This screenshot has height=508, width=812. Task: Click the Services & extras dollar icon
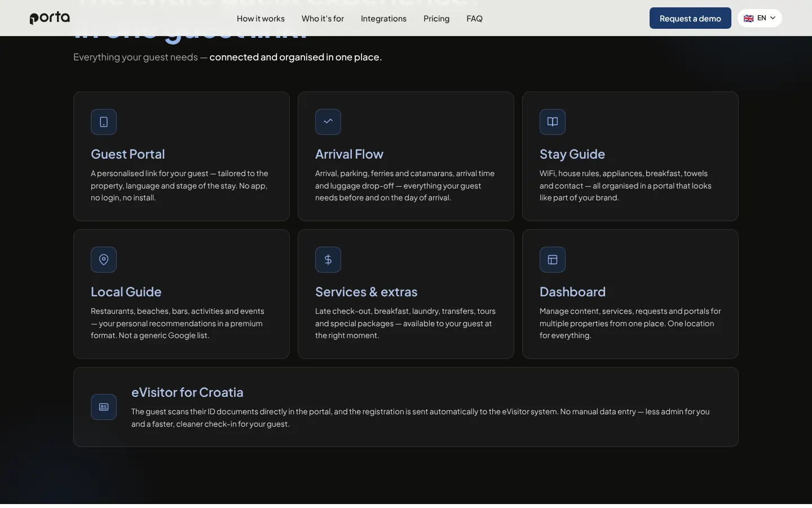[x=328, y=260]
